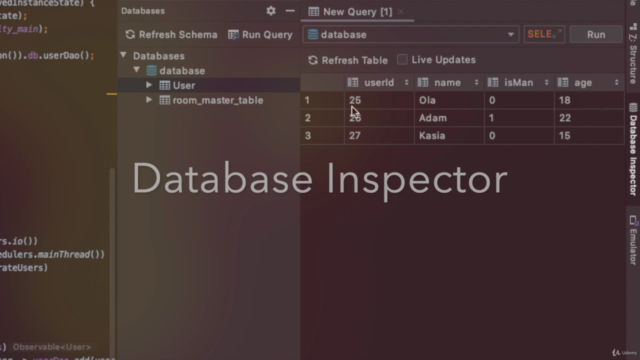Click isMan cell in Adam row

tap(519, 118)
